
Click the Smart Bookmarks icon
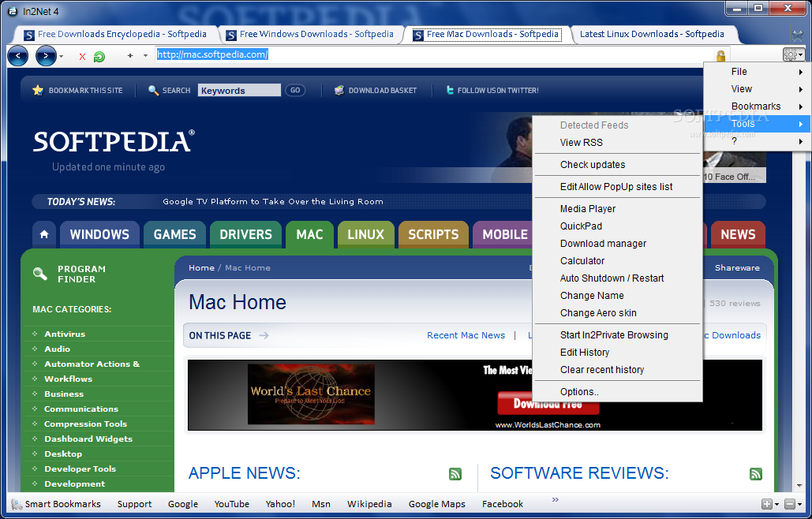coord(17,504)
